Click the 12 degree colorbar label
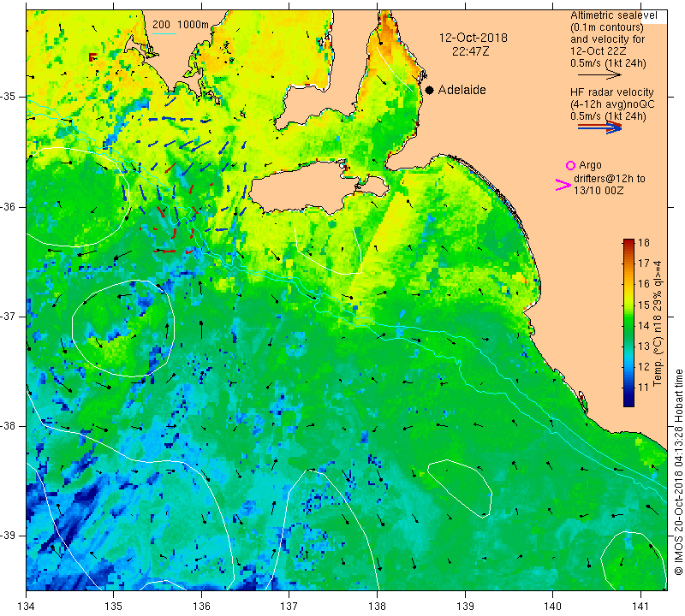The height and width of the screenshot is (616, 685). pyautogui.click(x=644, y=367)
